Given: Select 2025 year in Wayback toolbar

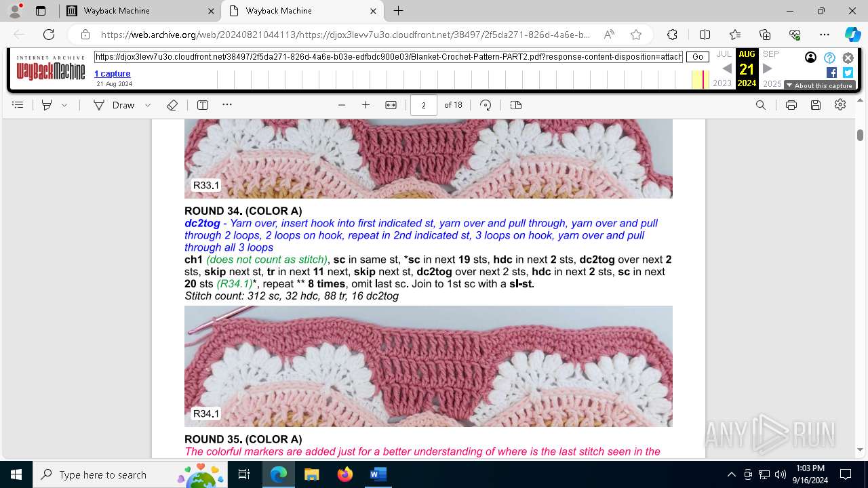Looking at the screenshot, I should coord(772,83).
